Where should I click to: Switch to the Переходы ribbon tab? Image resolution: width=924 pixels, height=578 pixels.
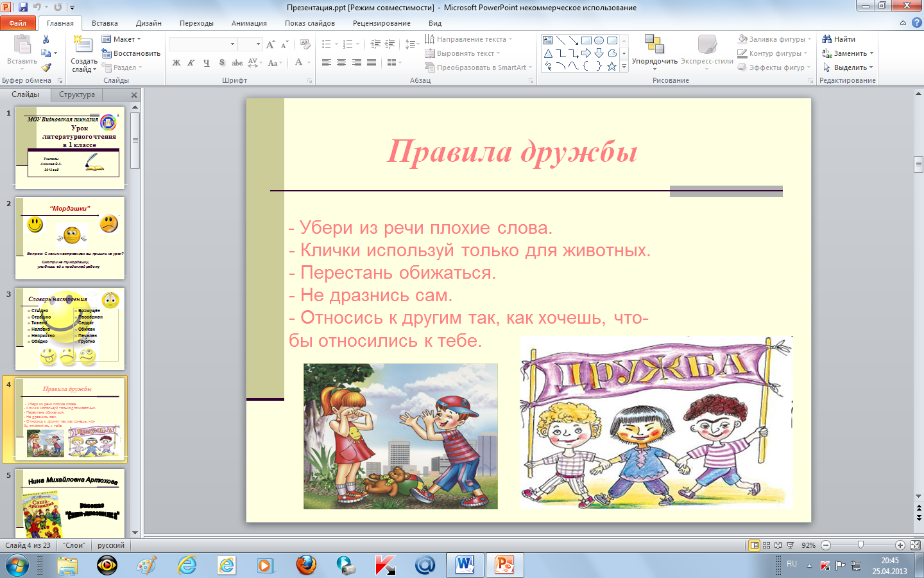(196, 23)
